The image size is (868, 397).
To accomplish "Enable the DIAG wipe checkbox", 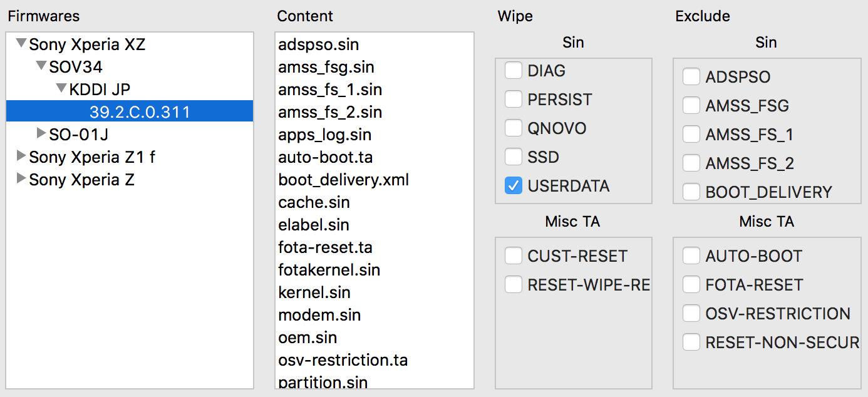I will [x=514, y=71].
